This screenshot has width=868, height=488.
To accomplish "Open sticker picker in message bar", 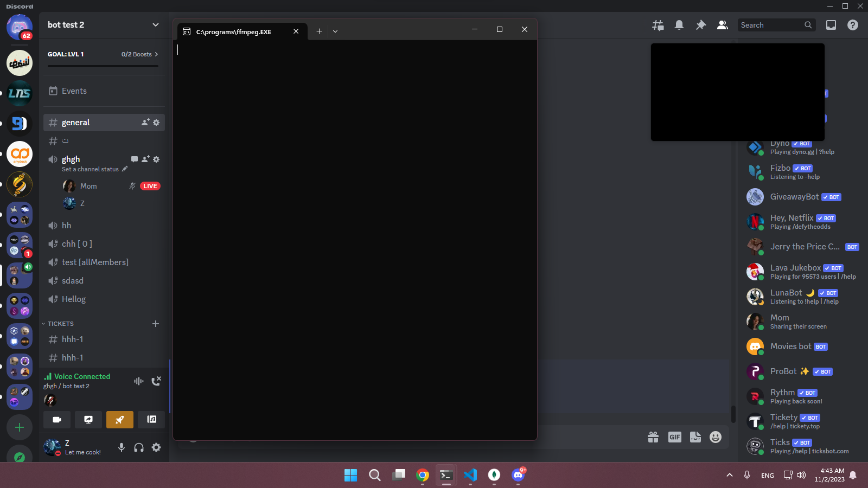I will 695,437.
